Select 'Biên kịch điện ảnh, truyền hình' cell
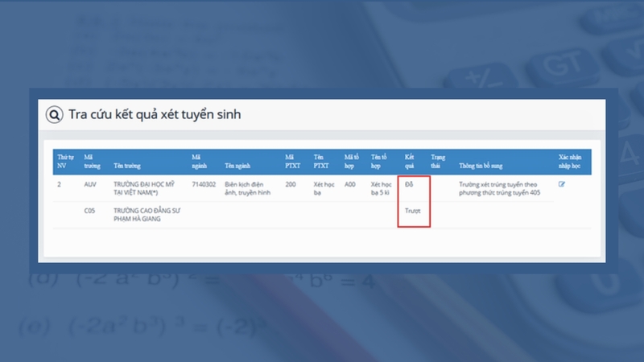This screenshot has width=644, height=362. click(x=248, y=188)
